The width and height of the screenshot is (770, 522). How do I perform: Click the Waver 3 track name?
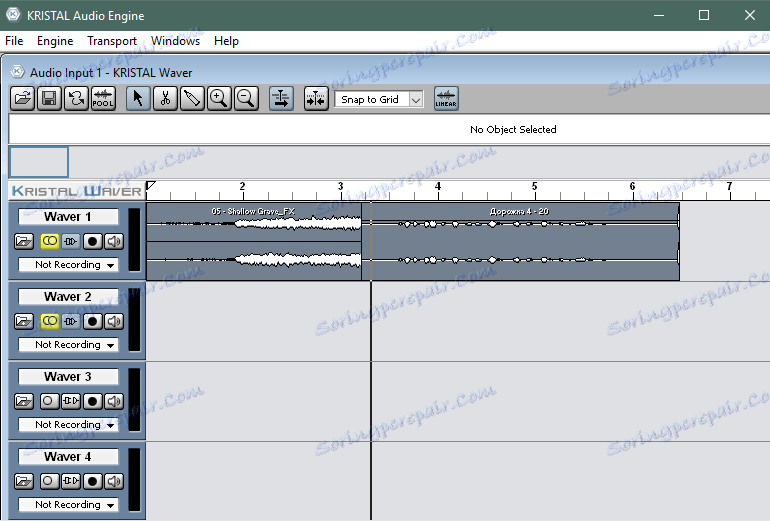[x=68, y=377]
